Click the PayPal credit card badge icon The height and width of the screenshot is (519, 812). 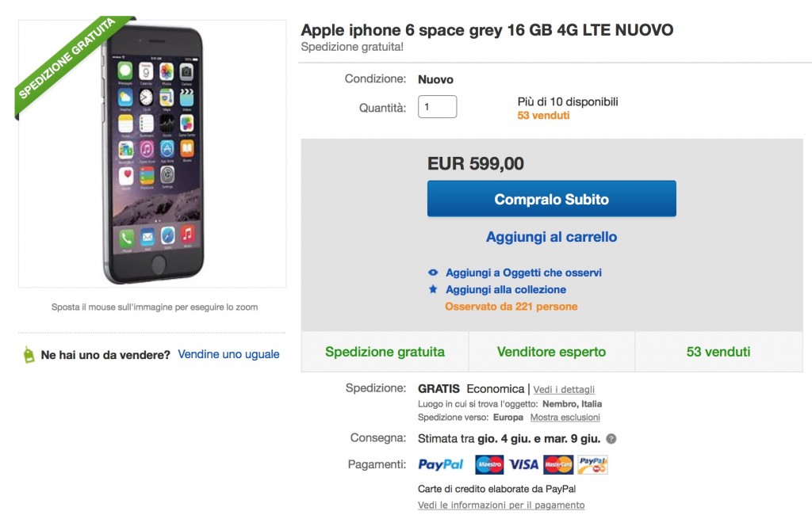click(x=592, y=464)
